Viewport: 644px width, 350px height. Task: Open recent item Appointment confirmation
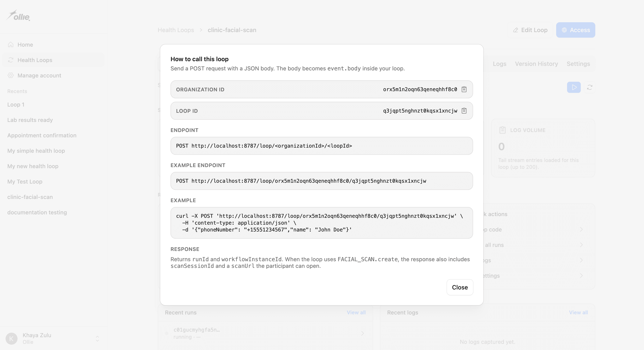[x=42, y=135]
